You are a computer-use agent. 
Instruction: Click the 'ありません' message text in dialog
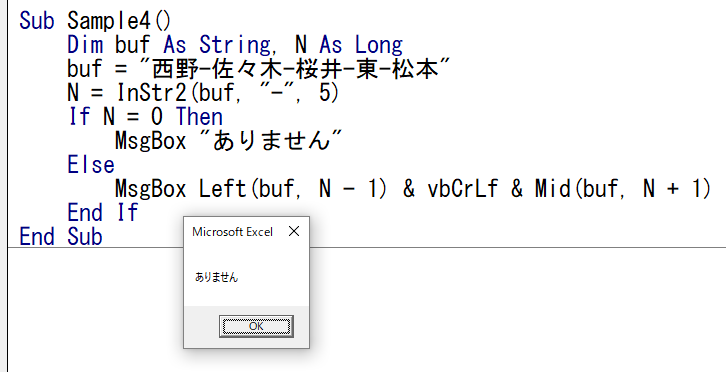pos(217,277)
